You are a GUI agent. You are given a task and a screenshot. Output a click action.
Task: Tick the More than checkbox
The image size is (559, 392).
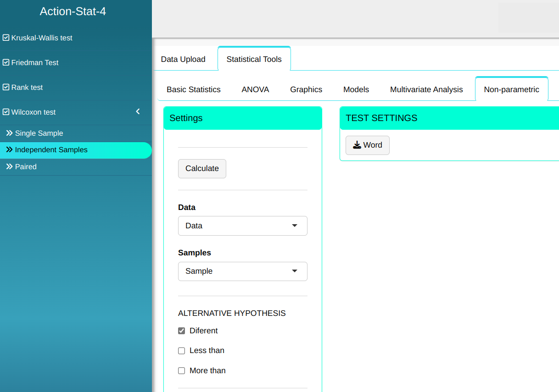coord(182,371)
